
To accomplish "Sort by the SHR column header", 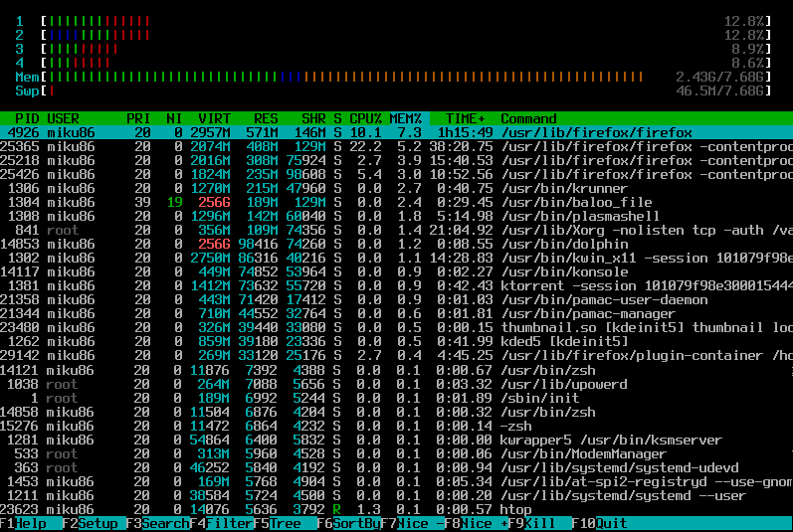I will click(x=313, y=118).
